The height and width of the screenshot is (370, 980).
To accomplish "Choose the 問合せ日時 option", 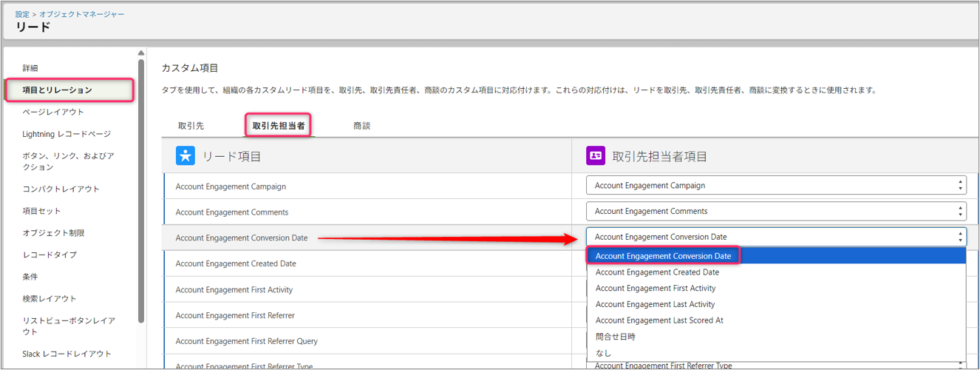I will click(x=776, y=337).
